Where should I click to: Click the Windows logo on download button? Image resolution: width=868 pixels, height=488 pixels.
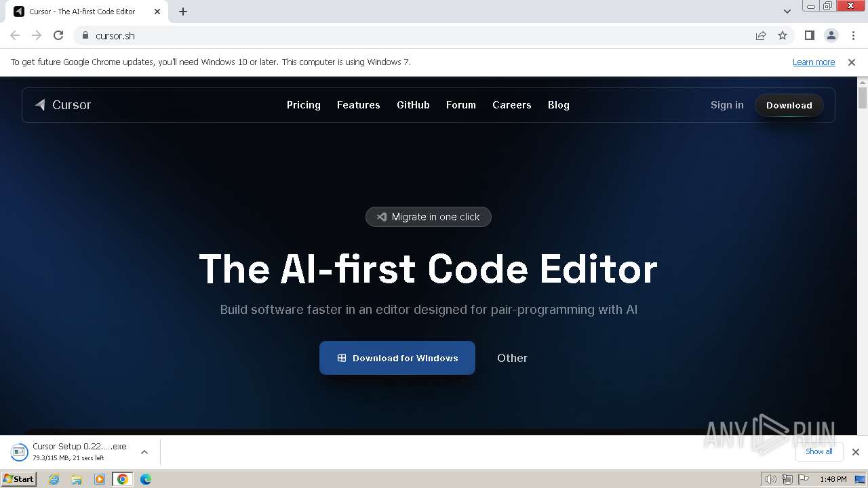[342, 358]
